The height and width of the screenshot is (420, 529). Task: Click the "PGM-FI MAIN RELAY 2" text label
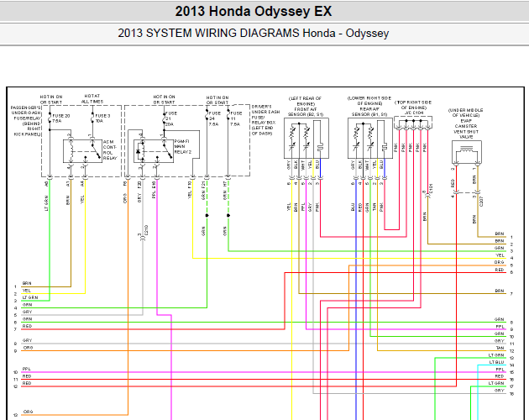(182, 146)
